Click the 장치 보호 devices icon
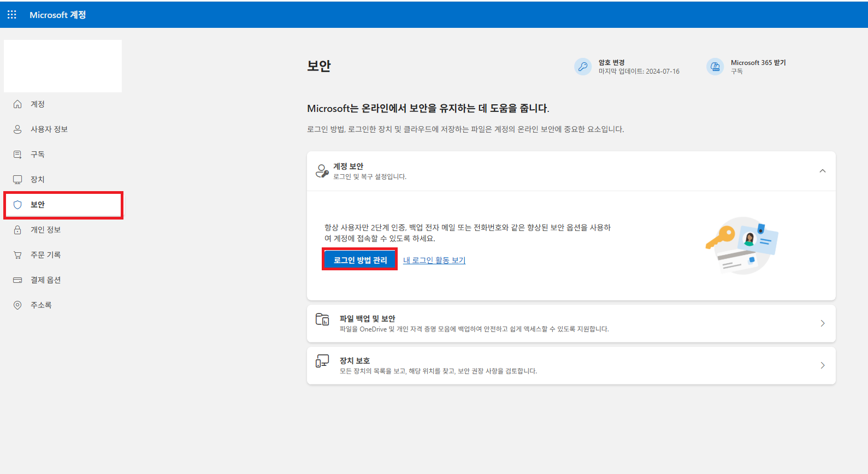868x474 pixels. pyautogui.click(x=322, y=361)
